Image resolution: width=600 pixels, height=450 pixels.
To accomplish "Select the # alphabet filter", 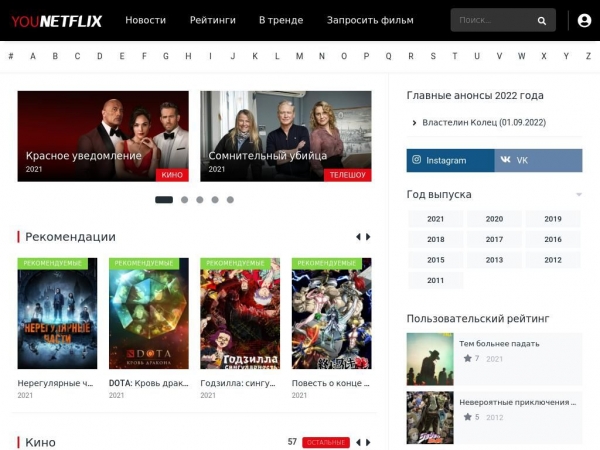I will [11, 56].
